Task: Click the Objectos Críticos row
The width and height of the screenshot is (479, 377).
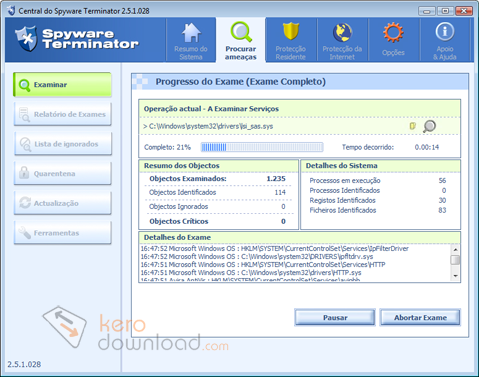Action: pos(217,221)
